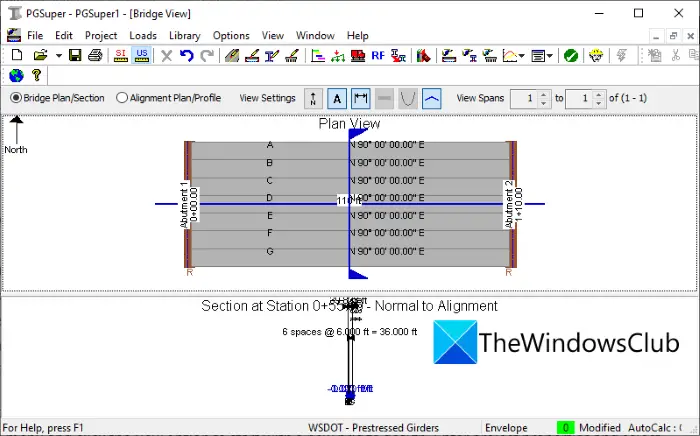Expand the dropdown arrow next to the Open icon

click(x=58, y=56)
